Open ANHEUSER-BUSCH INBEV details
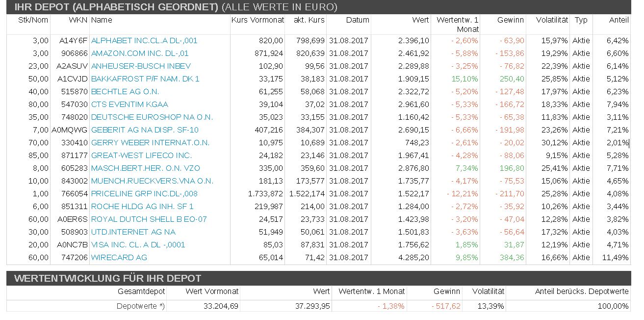644x320 pixels. point(141,66)
